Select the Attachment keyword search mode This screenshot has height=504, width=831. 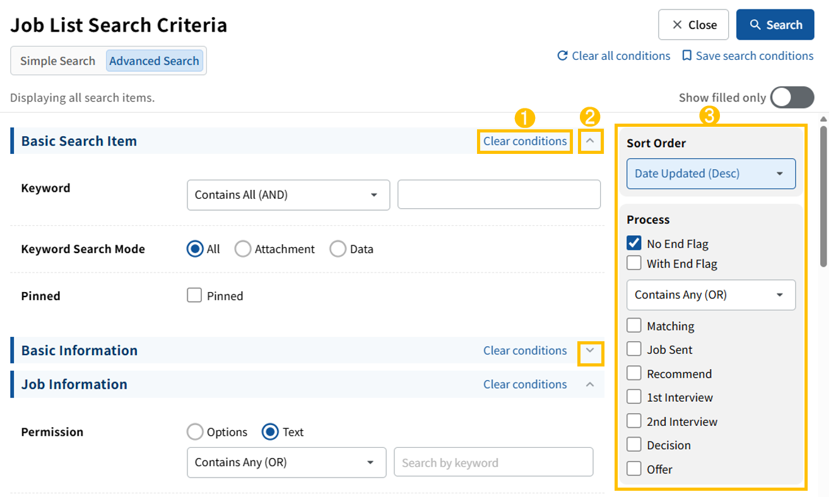[x=243, y=249]
